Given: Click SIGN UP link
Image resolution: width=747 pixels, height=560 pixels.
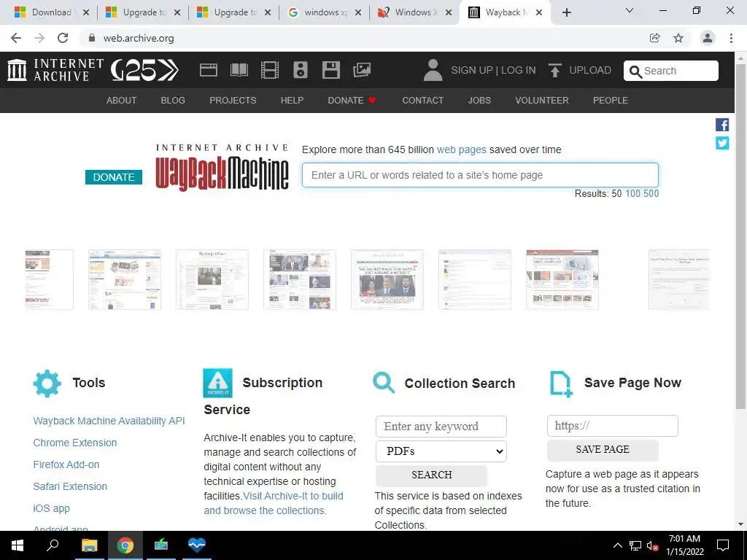Looking at the screenshot, I should coord(472,70).
